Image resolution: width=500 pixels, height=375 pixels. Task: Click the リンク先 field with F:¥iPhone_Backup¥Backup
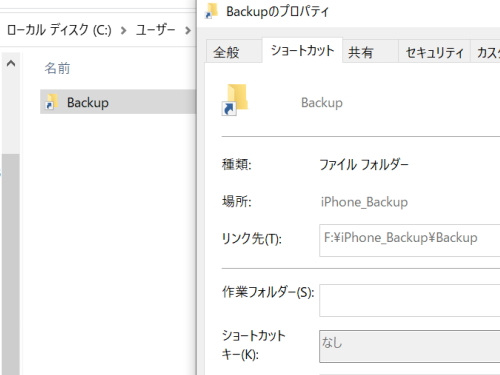(x=409, y=240)
